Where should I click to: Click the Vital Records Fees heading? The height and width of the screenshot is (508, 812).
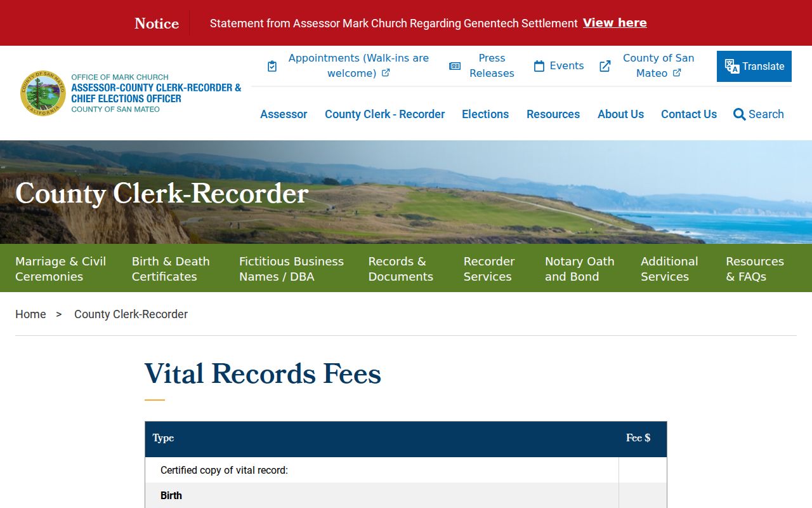pos(263,373)
